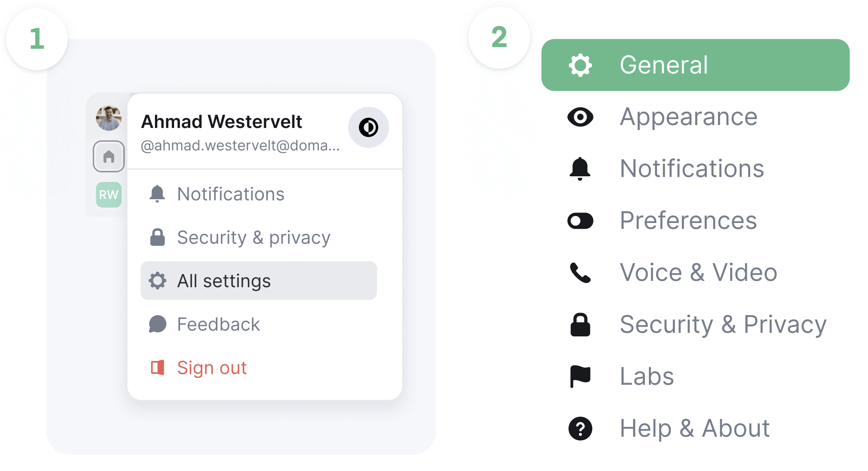The width and height of the screenshot is (868, 471).
Task: Click the flag icon for Labs
Action: point(580,376)
